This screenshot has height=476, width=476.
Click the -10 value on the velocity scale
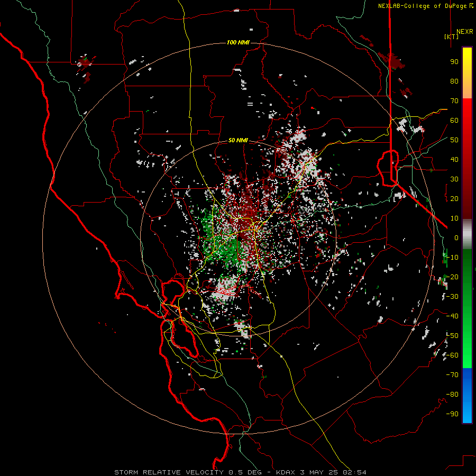[x=452, y=258]
